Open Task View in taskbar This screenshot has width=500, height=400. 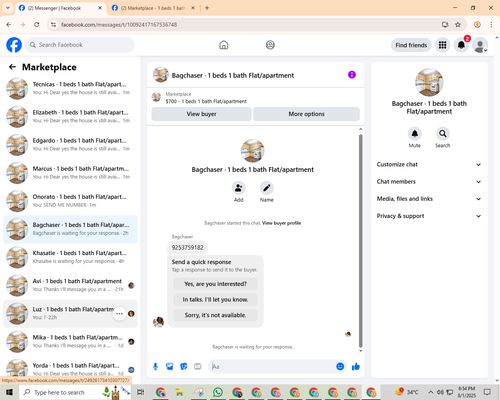click(141, 392)
